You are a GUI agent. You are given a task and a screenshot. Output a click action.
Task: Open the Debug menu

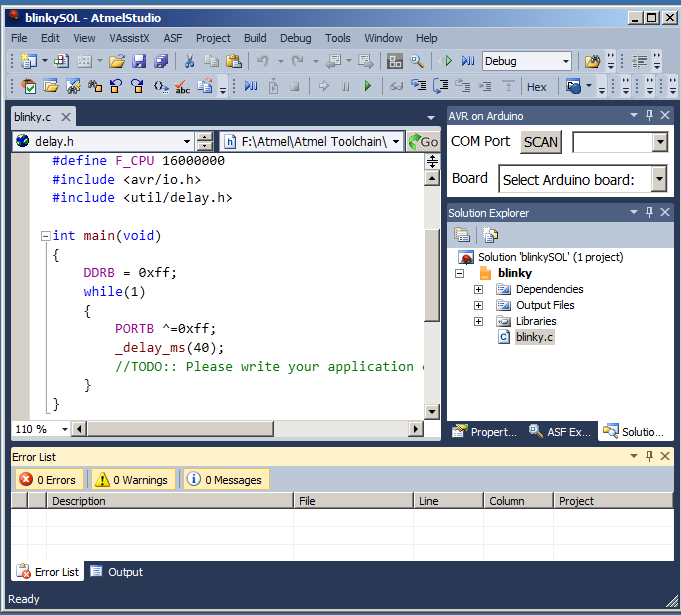[x=295, y=38]
